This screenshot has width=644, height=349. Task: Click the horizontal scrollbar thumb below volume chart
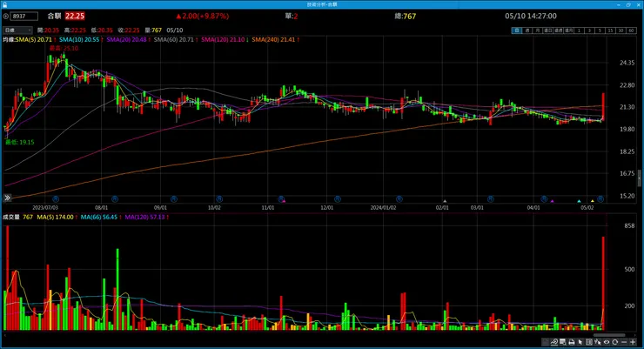(x=609, y=335)
